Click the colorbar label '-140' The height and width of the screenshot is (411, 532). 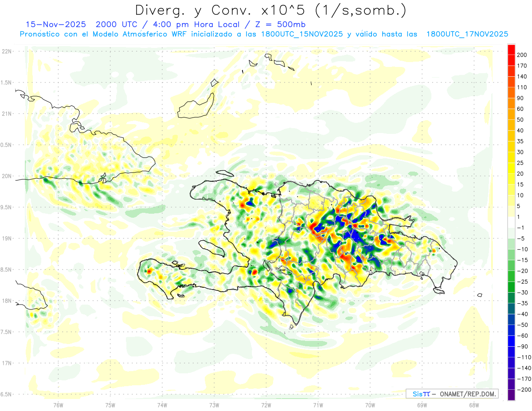tap(524, 368)
